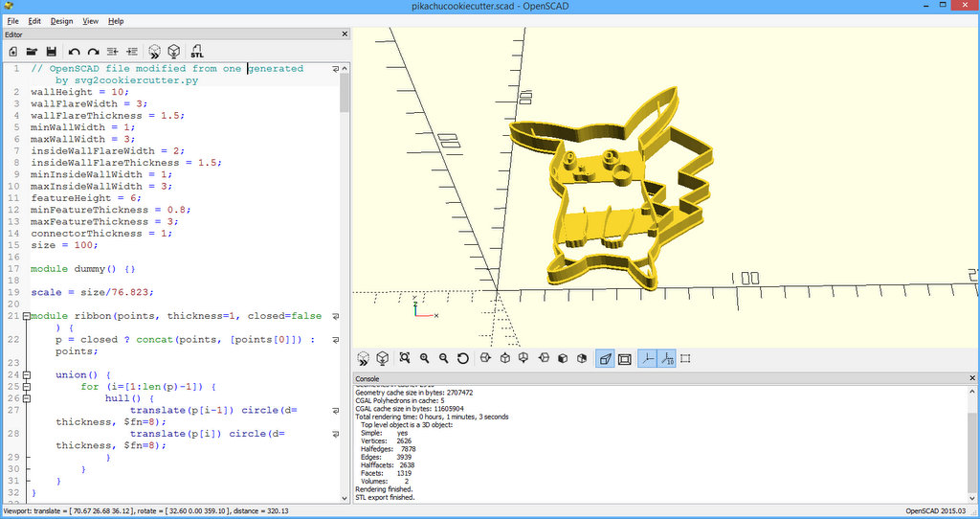This screenshot has width=980, height=519.
Task: Click the 'scale = size/76.823;' line
Action: click(x=93, y=293)
